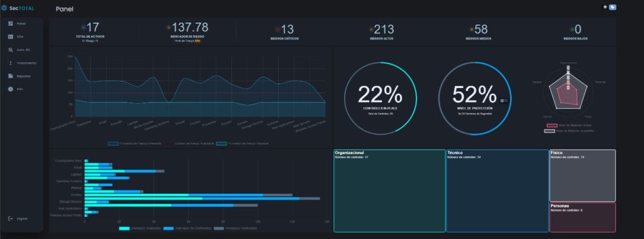Open the Técnico controls tile
644x239 pixels.
coord(497,191)
